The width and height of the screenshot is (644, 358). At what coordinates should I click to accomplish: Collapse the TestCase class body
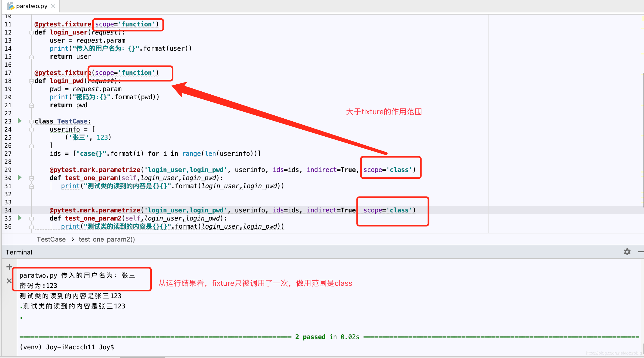click(x=31, y=121)
